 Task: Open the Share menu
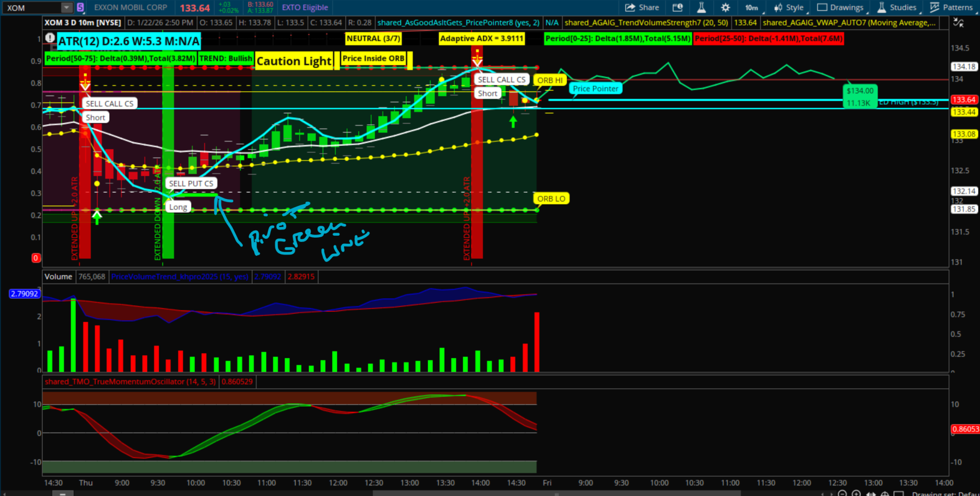click(642, 7)
